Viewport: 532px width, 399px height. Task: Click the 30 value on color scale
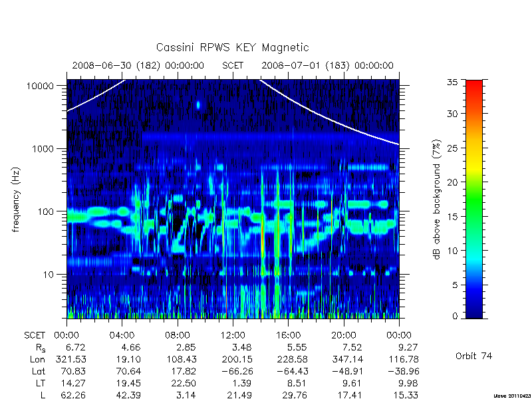click(x=452, y=114)
